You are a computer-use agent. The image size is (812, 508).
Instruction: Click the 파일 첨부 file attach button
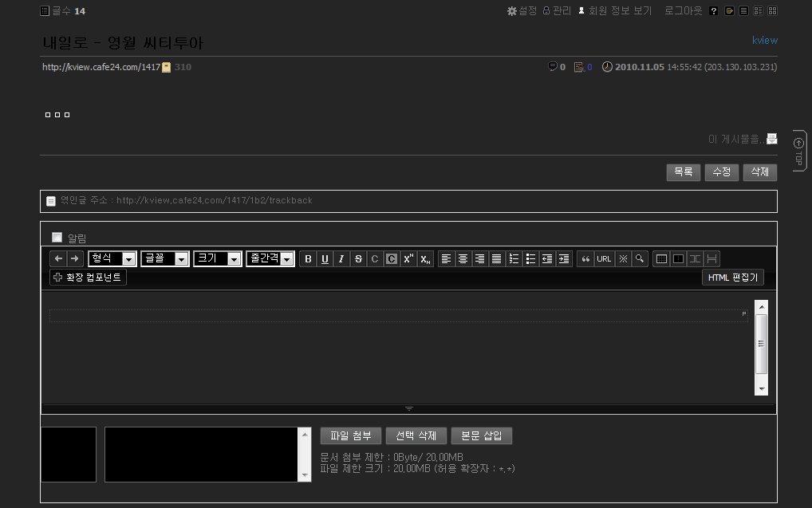pyautogui.click(x=350, y=436)
